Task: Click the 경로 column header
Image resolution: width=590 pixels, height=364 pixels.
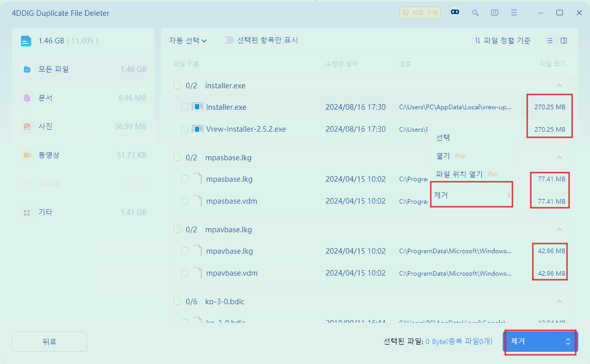Action: point(405,64)
